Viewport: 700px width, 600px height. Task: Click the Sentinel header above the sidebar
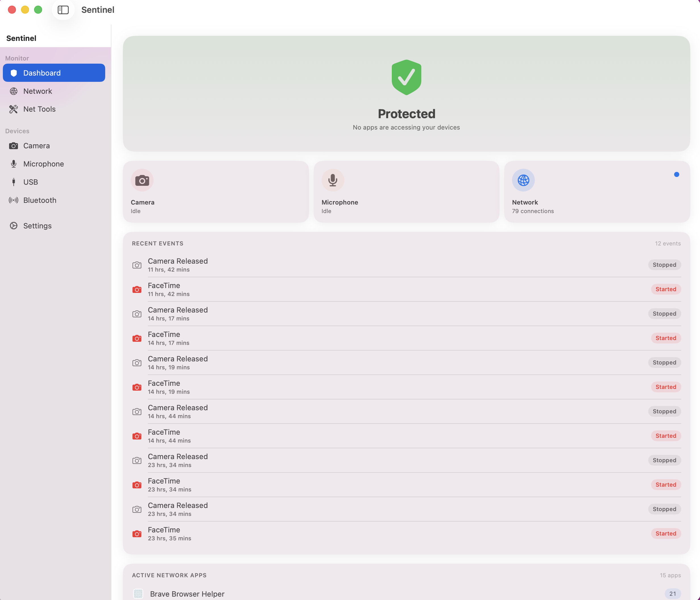click(x=21, y=38)
